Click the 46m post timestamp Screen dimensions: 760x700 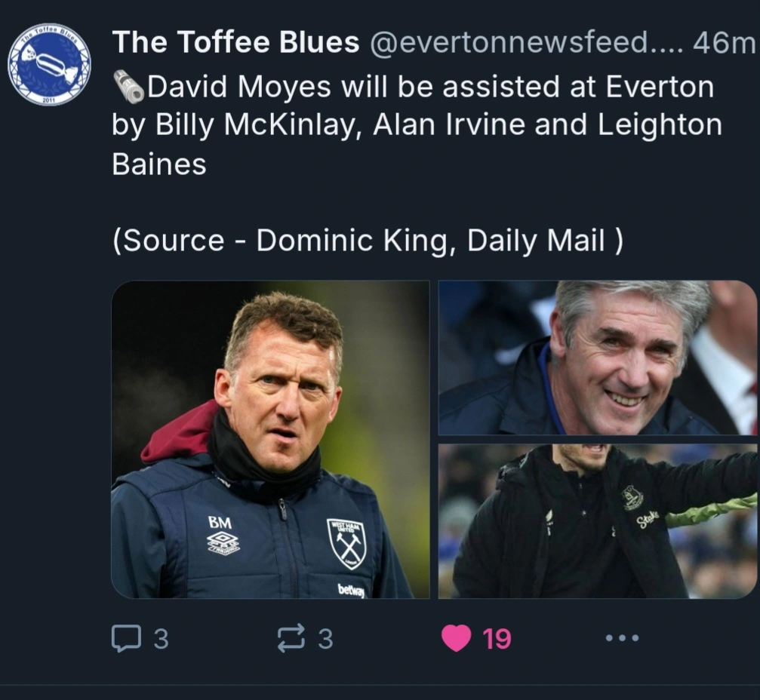pos(723,44)
